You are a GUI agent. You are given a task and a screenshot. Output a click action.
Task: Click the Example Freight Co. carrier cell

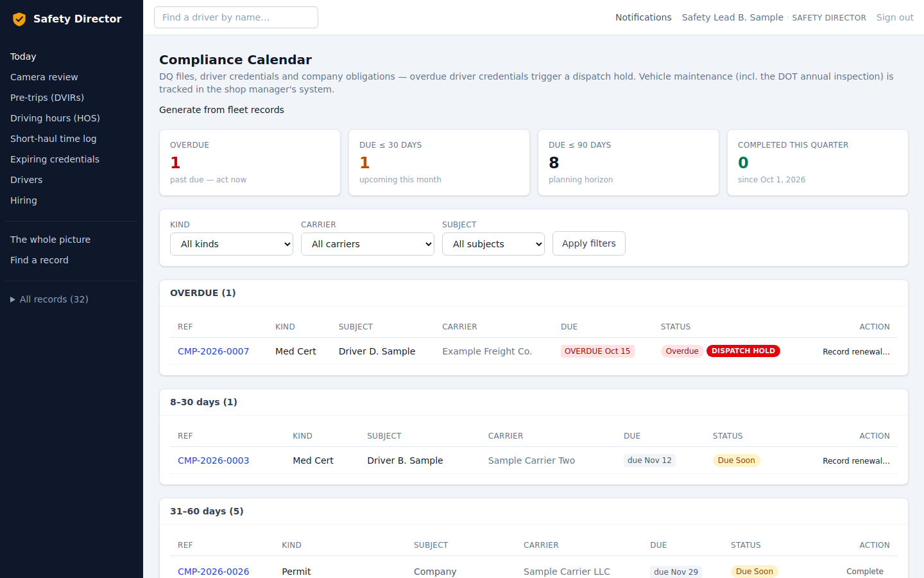(487, 351)
